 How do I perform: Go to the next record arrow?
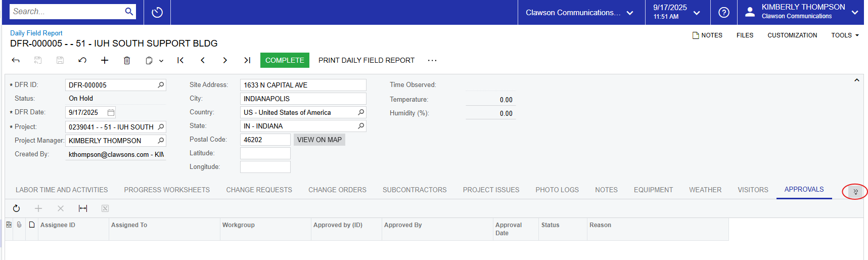pos(225,60)
